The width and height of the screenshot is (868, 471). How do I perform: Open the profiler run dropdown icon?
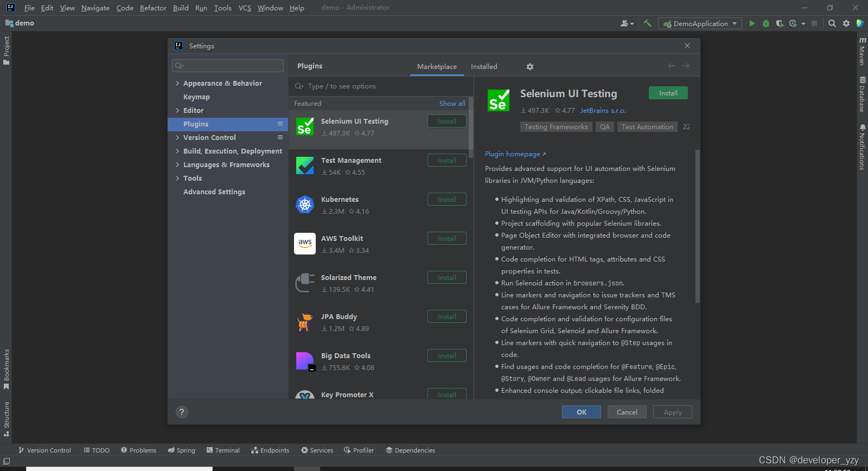[796, 23]
